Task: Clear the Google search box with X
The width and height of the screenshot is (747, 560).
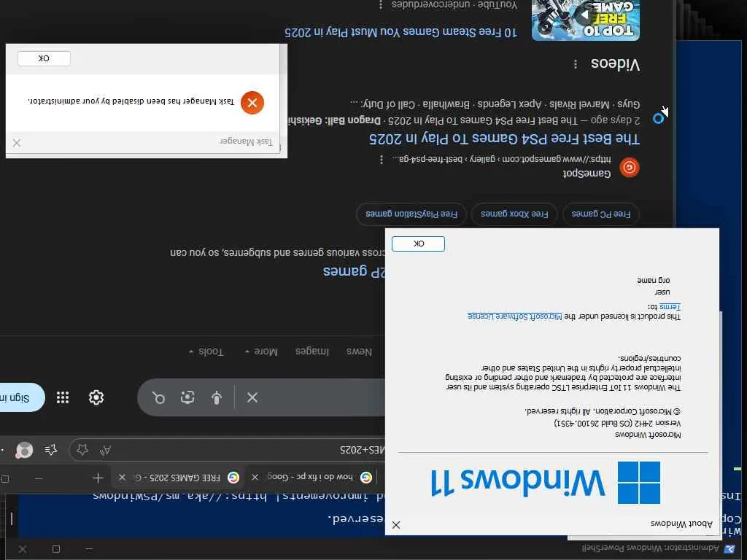Action: coord(252,397)
